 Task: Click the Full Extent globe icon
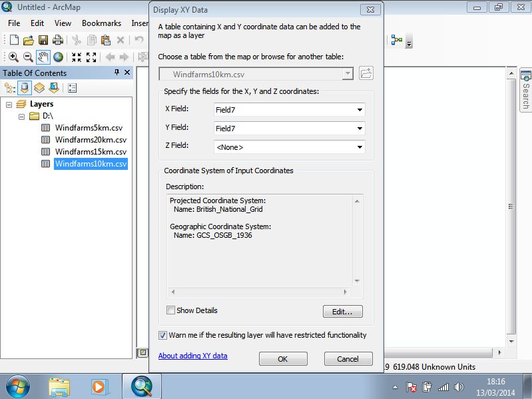[x=58, y=57]
